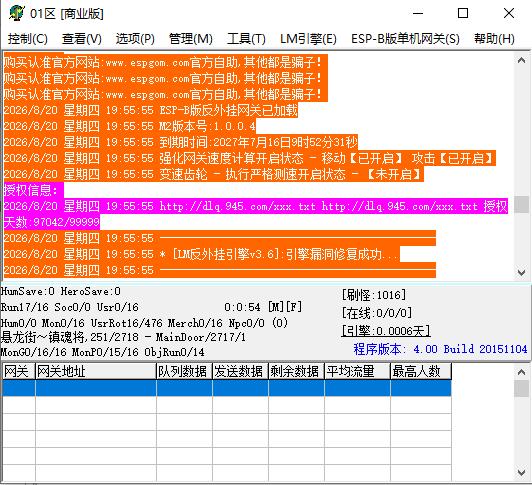The height and width of the screenshot is (485, 532).
Task: Click log panel scroll-up arrow
Action: click(x=521, y=60)
